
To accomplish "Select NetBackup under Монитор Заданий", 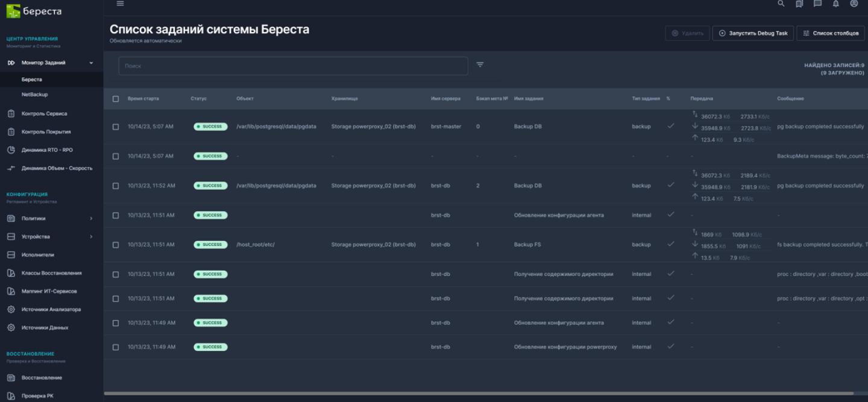I will (x=34, y=95).
